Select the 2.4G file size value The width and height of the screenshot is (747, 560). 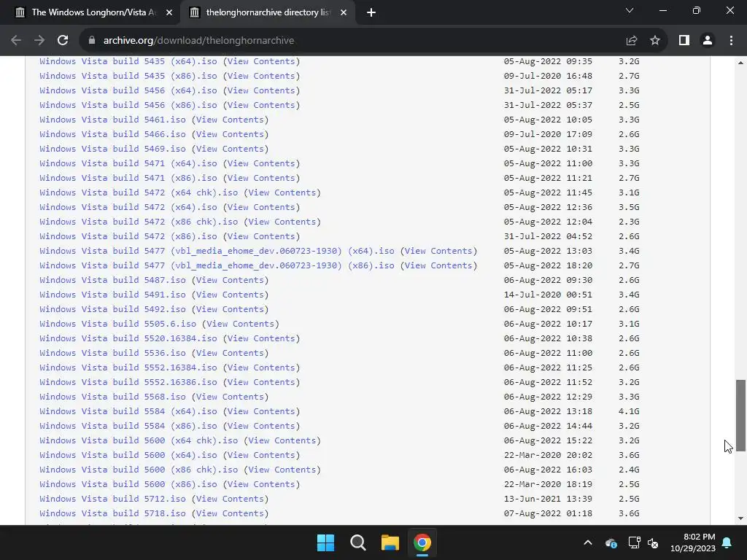point(629,470)
